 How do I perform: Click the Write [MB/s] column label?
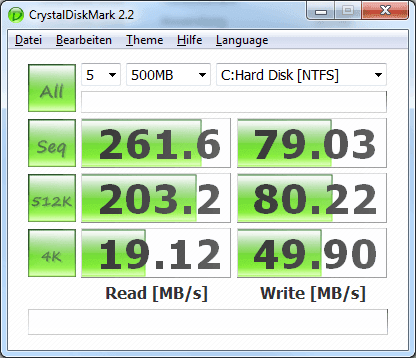(x=313, y=294)
